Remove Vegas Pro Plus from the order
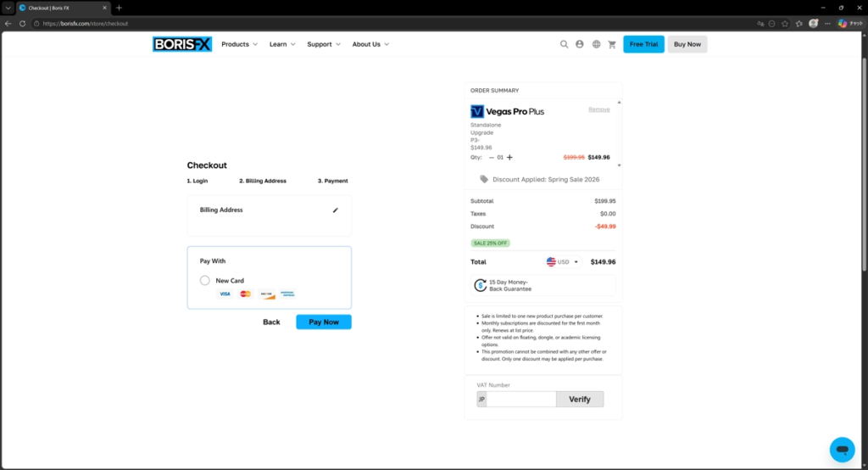 coord(598,109)
